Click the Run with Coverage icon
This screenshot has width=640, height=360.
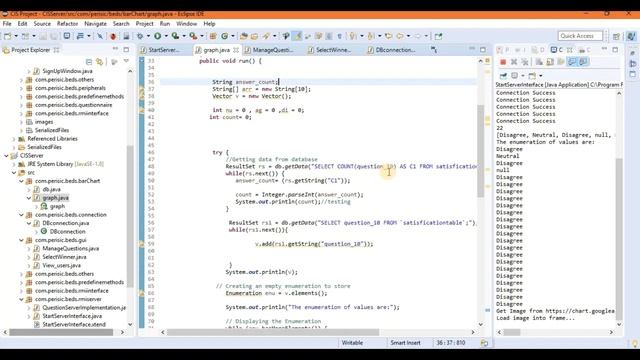[x=175, y=36]
